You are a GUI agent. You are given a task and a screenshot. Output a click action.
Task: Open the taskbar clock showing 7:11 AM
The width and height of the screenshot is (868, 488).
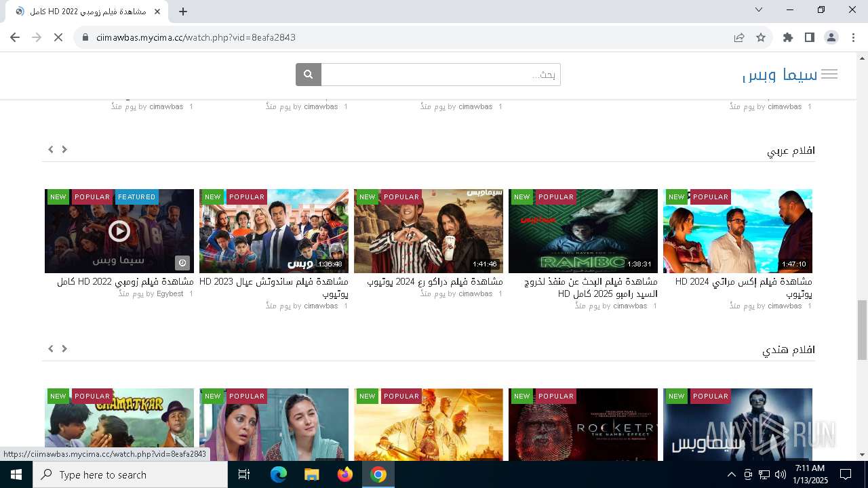(810, 474)
